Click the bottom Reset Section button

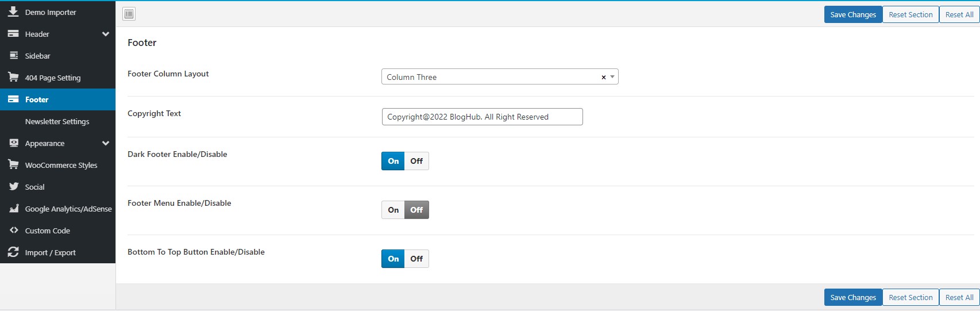[910, 297]
